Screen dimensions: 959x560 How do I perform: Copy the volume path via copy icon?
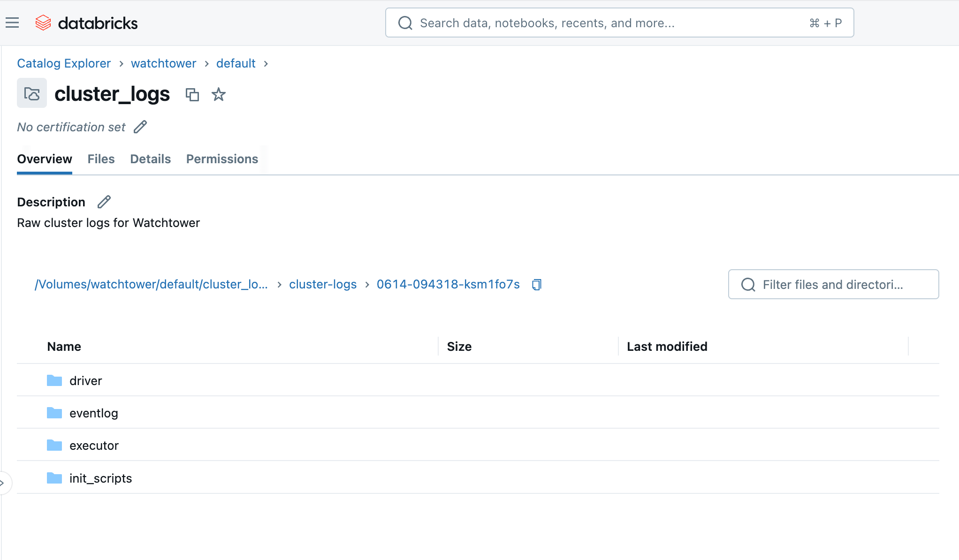[x=536, y=284]
